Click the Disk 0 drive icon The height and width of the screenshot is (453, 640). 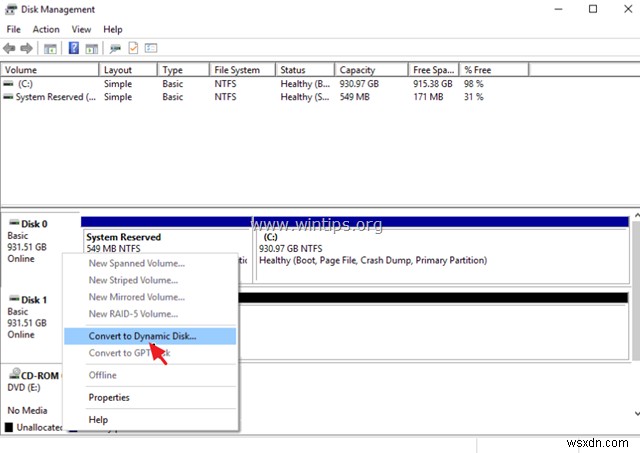click(x=14, y=223)
